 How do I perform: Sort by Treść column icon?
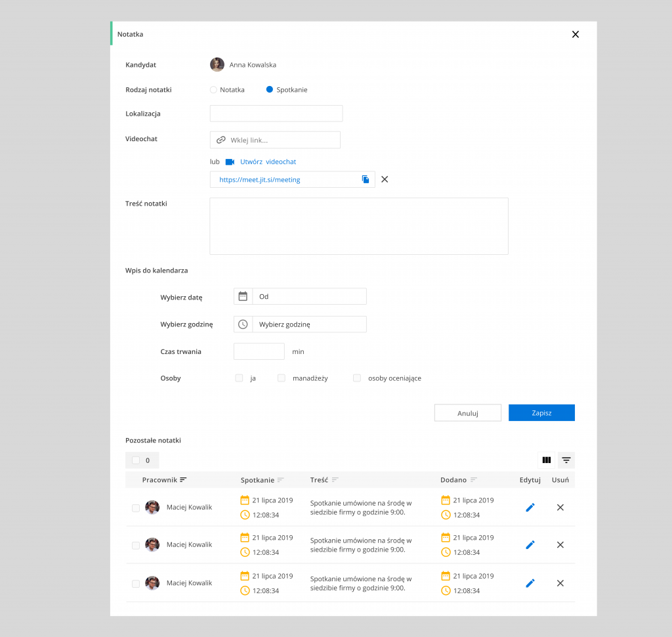pos(335,480)
